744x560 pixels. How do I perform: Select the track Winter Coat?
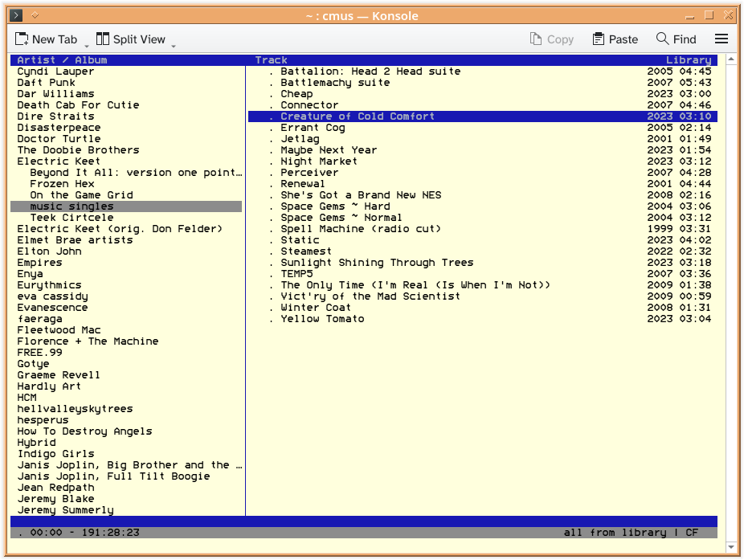(x=483, y=308)
